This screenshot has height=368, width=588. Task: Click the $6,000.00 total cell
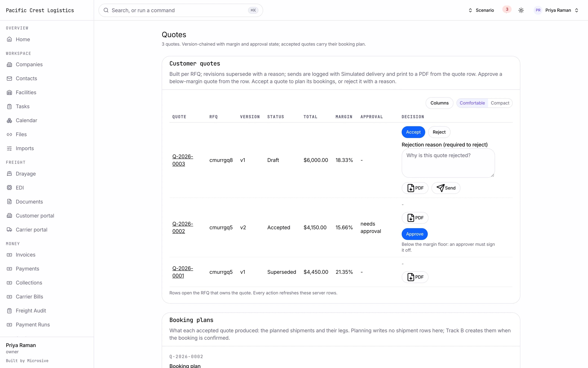coord(316,160)
